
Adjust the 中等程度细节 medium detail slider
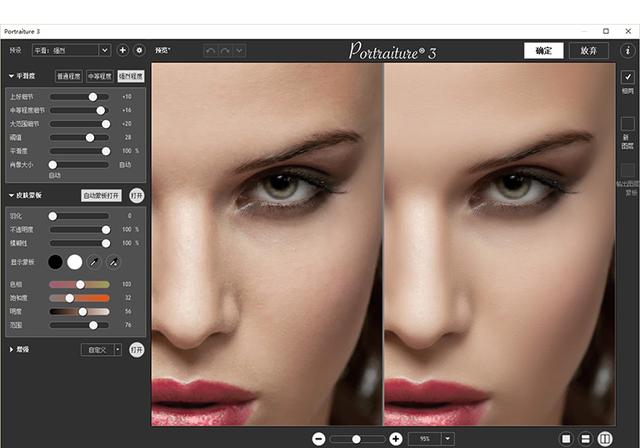pyautogui.click(x=80, y=110)
